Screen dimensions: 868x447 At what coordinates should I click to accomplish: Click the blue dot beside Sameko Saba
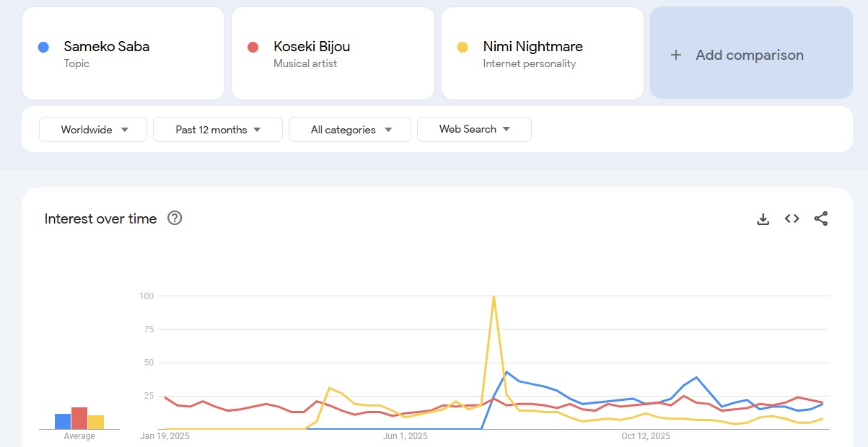[x=43, y=48]
